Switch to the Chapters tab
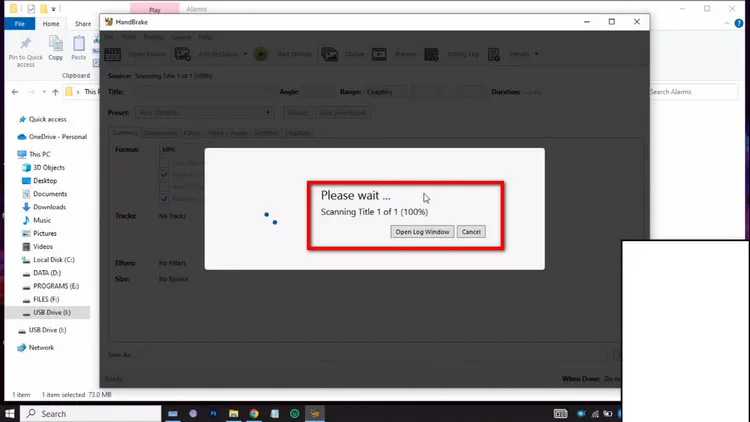This screenshot has height=422, width=750. pos(298,133)
